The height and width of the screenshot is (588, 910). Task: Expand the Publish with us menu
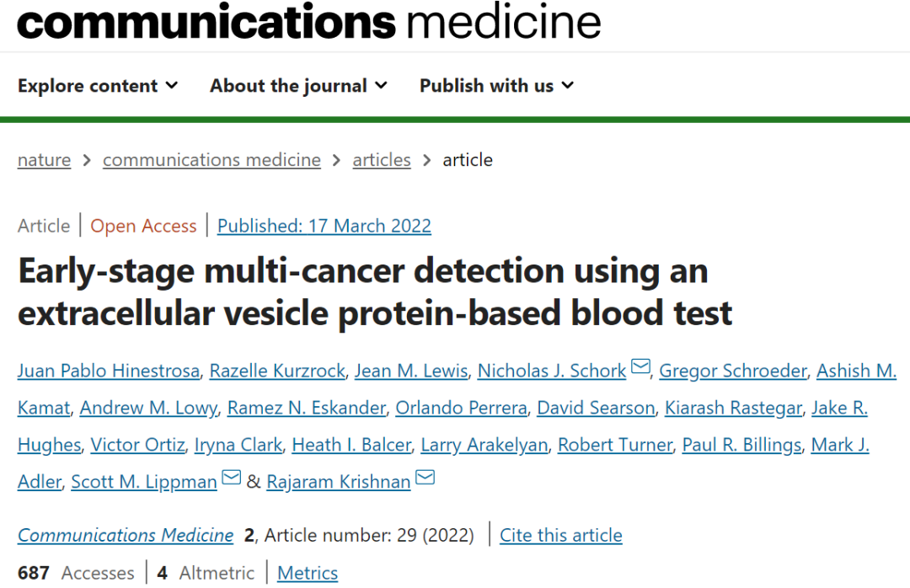496,86
